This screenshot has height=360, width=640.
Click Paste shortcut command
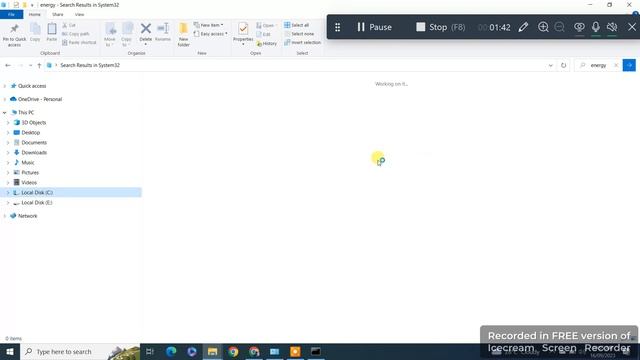[x=79, y=42]
